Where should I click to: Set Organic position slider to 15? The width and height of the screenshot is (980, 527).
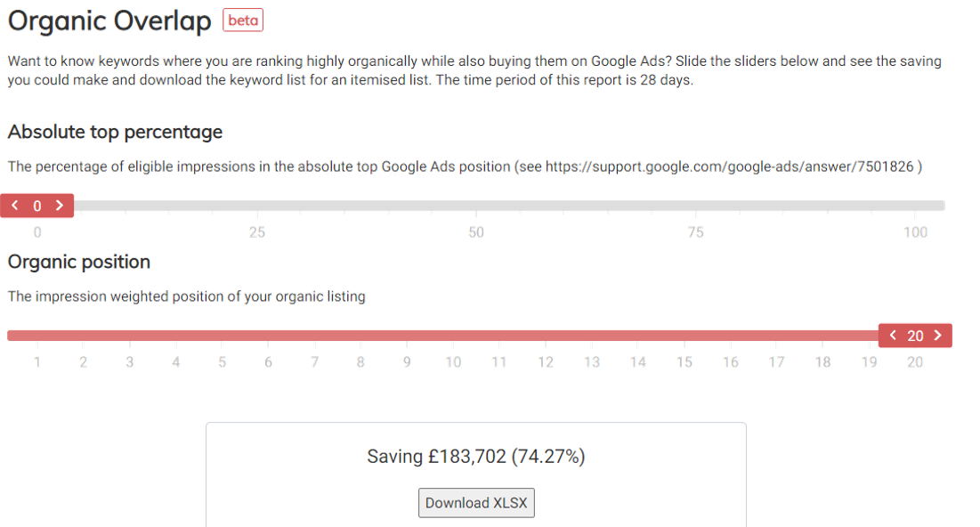[x=684, y=336]
